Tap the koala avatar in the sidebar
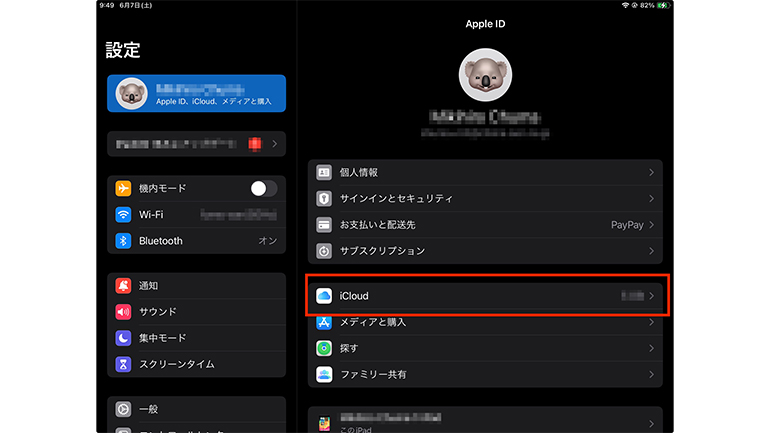The width and height of the screenshot is (770, 433). point(131,93)
